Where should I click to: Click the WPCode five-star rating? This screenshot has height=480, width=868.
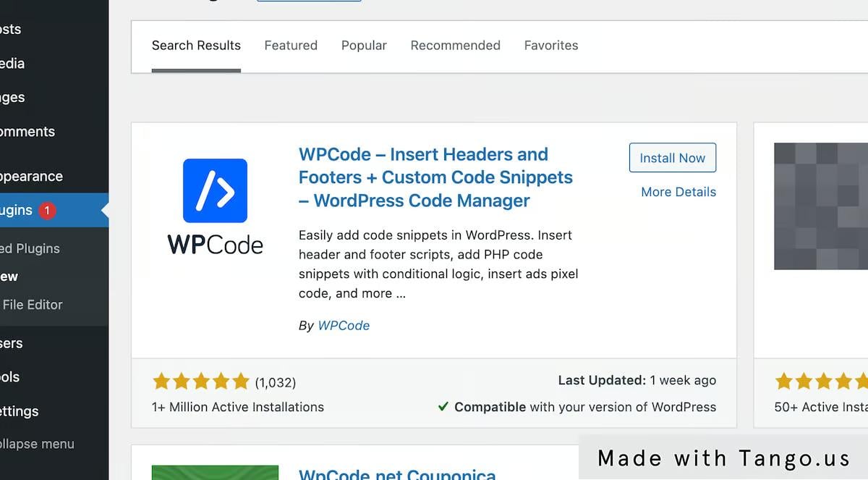[200, 382]
